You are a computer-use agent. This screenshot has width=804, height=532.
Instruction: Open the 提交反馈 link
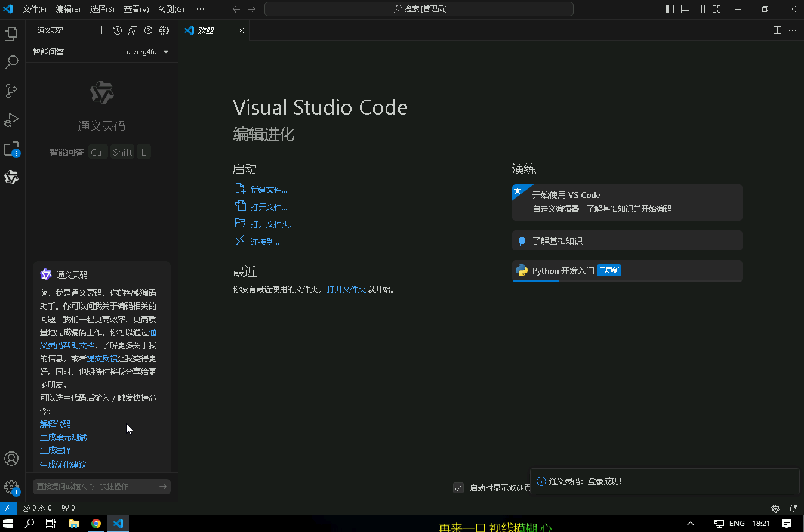[101, 358]
